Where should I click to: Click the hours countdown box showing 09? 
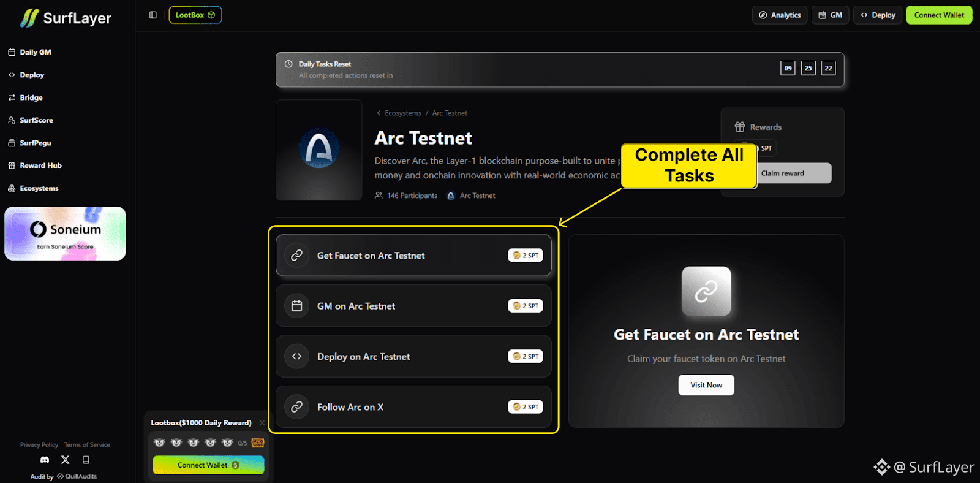pos(788,68)
